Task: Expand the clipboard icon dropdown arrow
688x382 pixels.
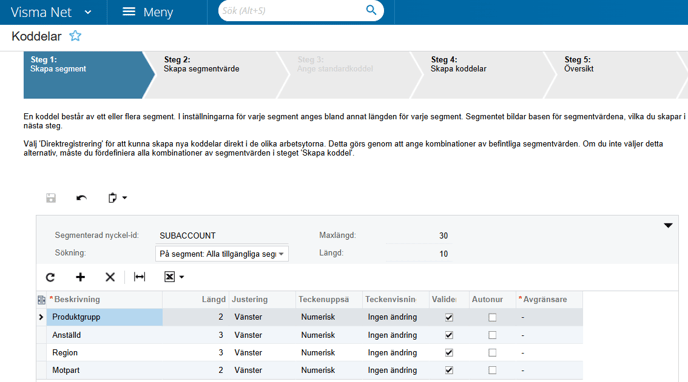Action: tap(125, 198)
